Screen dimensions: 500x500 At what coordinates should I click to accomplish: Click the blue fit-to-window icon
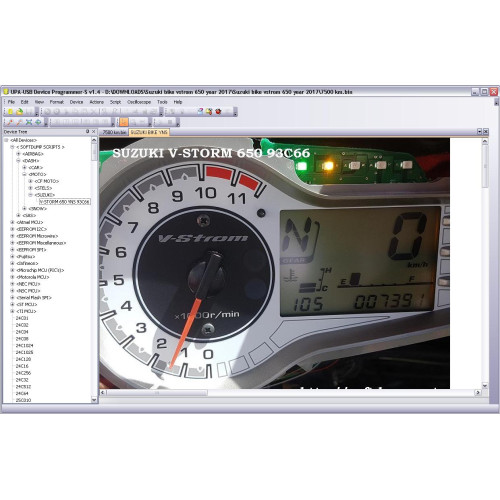(x=29, y=122)
